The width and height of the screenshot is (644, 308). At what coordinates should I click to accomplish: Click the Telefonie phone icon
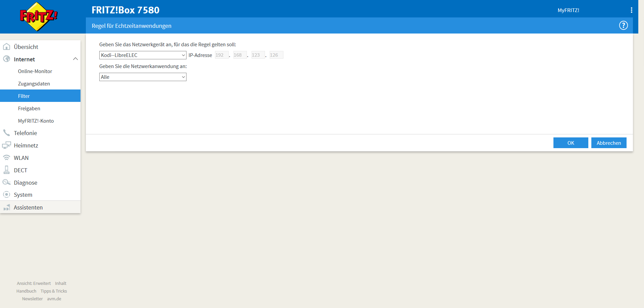[6, 133]
